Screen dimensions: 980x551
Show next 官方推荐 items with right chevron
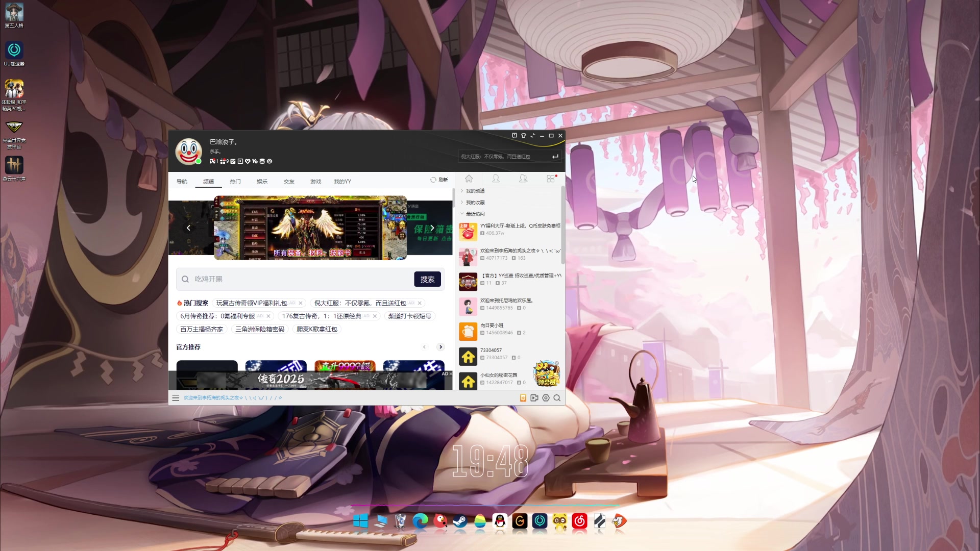(440, 347)
